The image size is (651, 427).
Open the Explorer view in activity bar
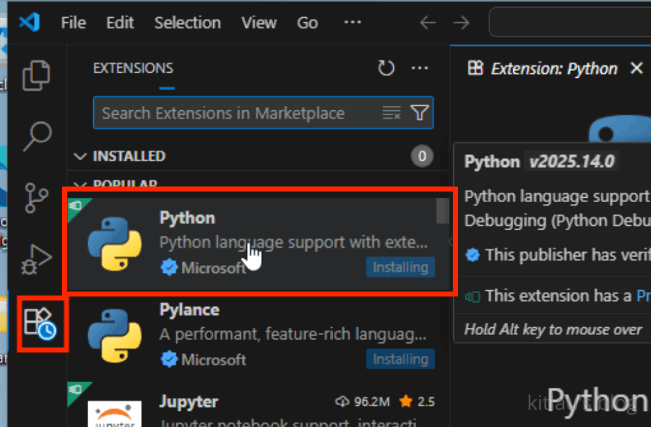pos(37,76)
